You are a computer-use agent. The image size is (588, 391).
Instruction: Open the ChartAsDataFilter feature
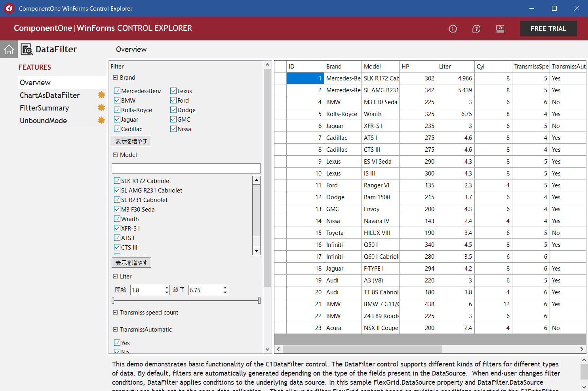pos(63,95)
